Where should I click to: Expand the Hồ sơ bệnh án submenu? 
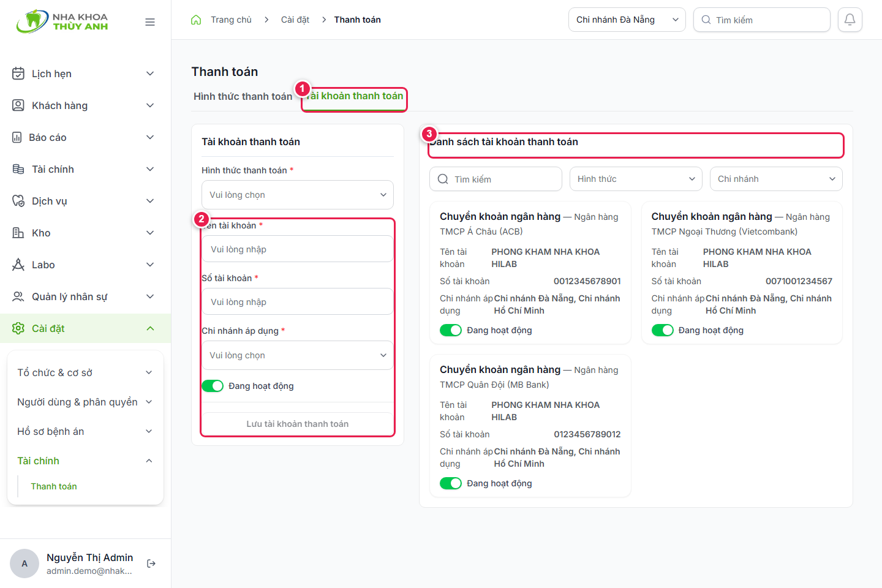coord(85,431)
